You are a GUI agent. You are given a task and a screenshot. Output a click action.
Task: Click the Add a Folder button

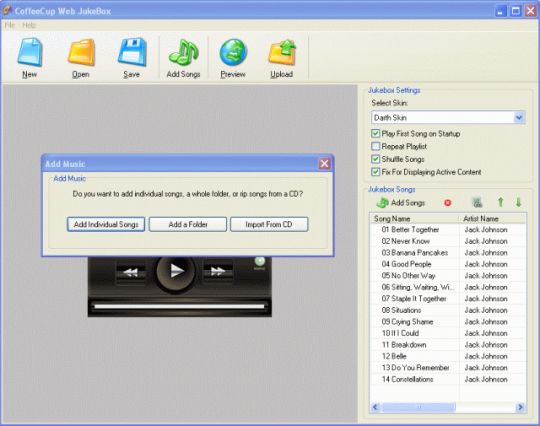188,225
